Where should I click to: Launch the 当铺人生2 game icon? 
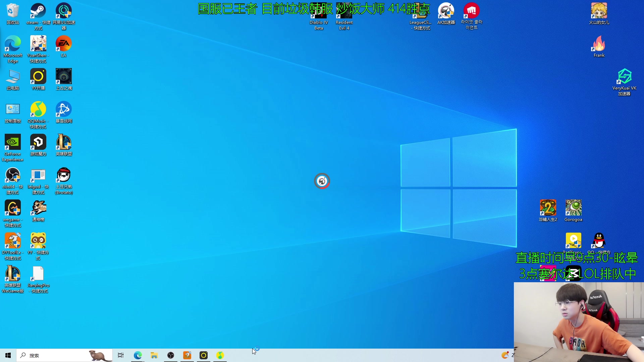point(548,211)
